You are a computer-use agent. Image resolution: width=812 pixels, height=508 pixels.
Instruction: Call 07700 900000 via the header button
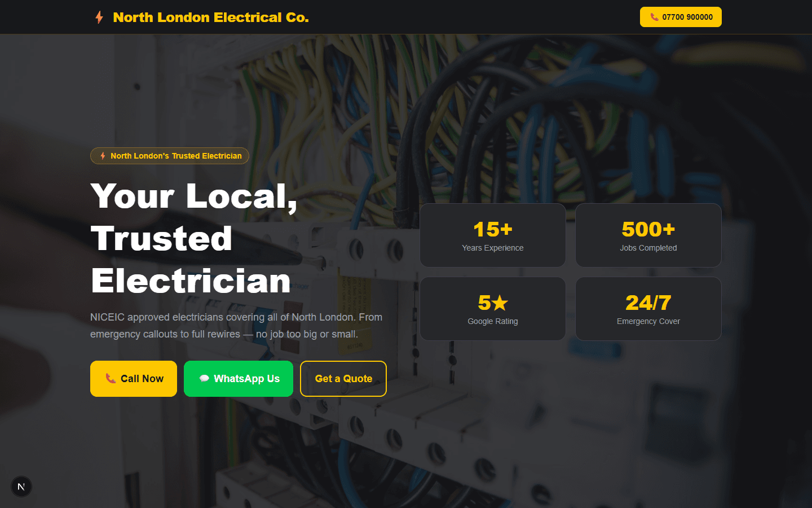[681, 17]
